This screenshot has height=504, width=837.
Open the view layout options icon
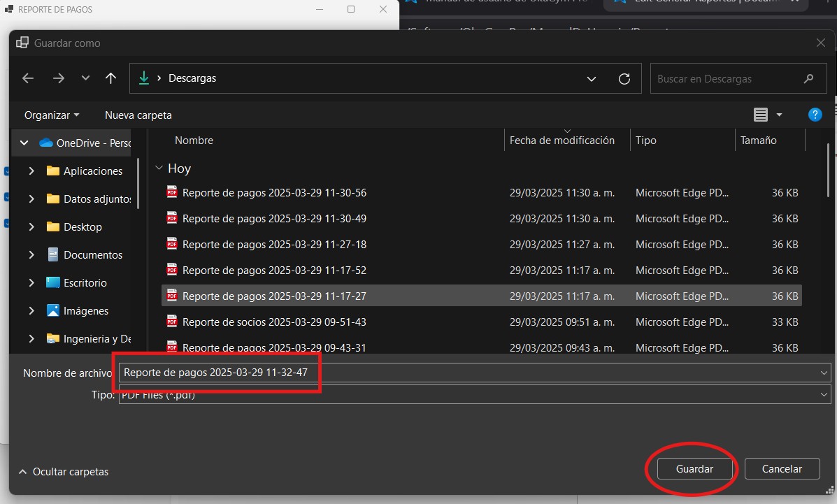761,115
